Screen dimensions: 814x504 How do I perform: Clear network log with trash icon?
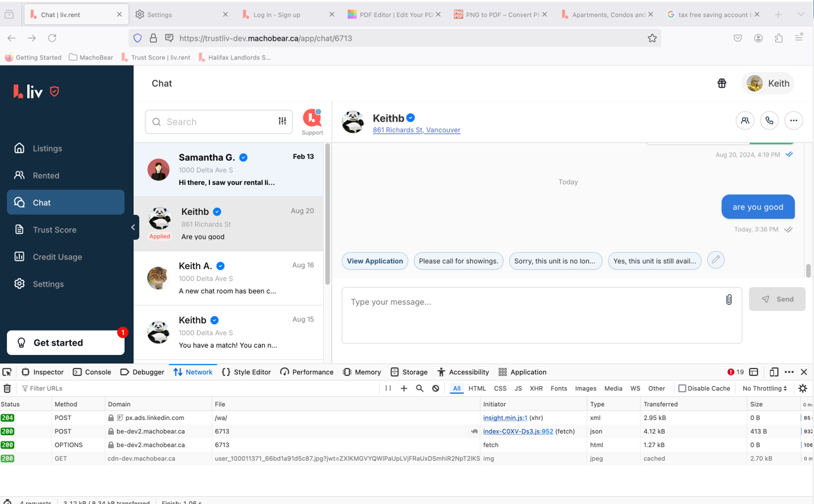(7, 388)
